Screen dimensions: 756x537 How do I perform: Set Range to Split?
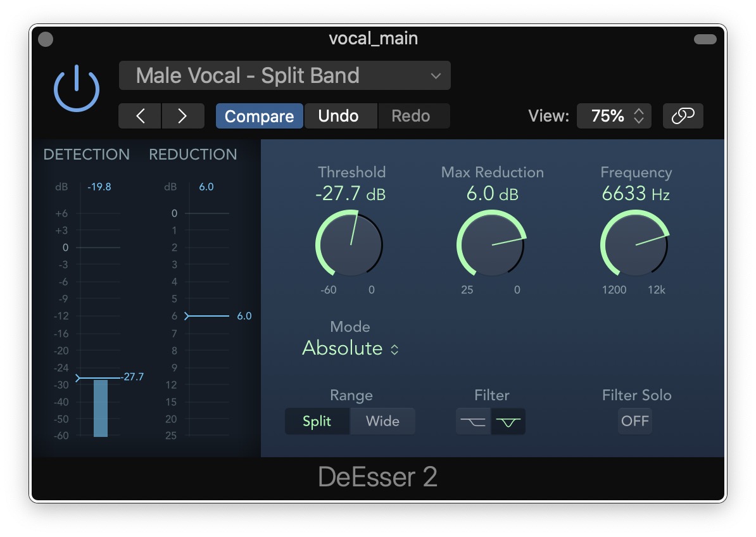(x=317, y=422)
